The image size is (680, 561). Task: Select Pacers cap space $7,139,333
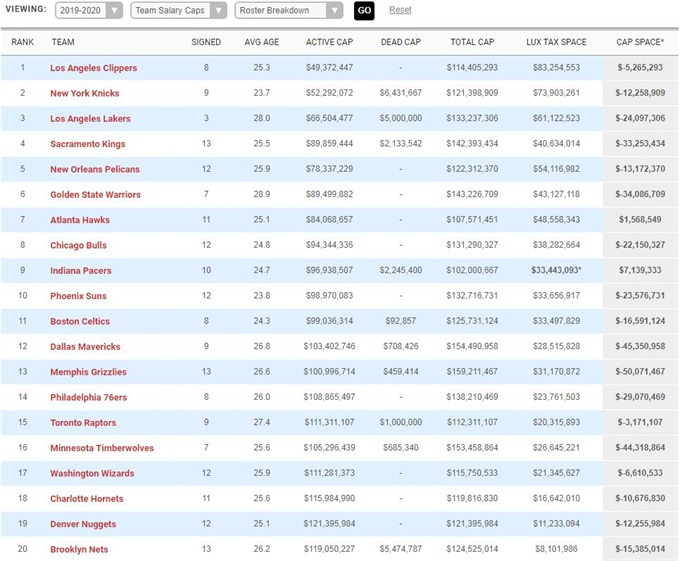(x=640, y=271)
